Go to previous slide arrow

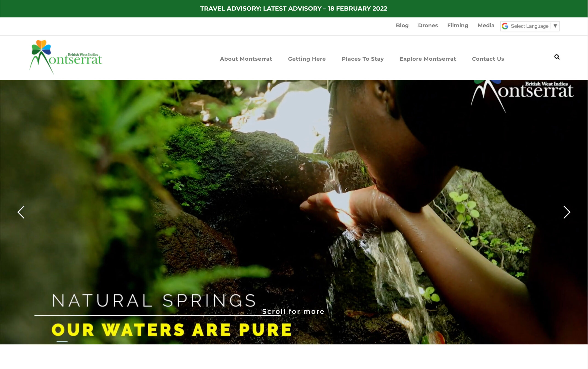click(21, 212)
